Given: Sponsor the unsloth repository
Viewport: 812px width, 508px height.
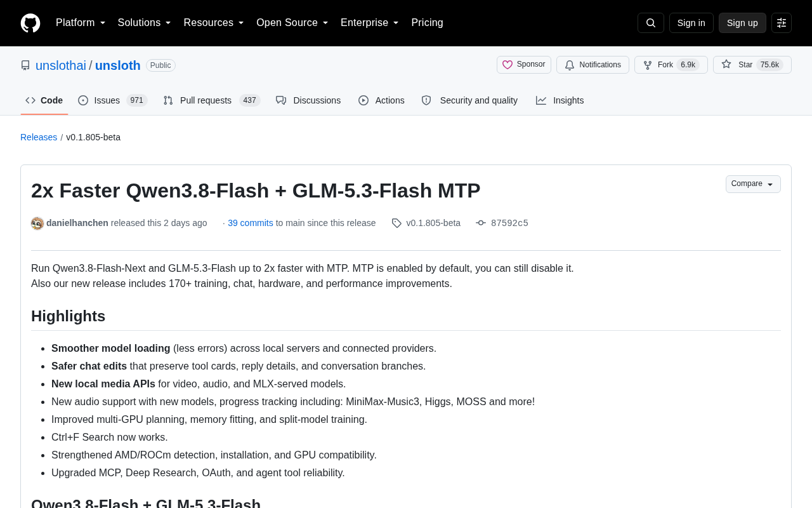Looking at the screenshot, I should pyautogui.click(x=524, y=65).
